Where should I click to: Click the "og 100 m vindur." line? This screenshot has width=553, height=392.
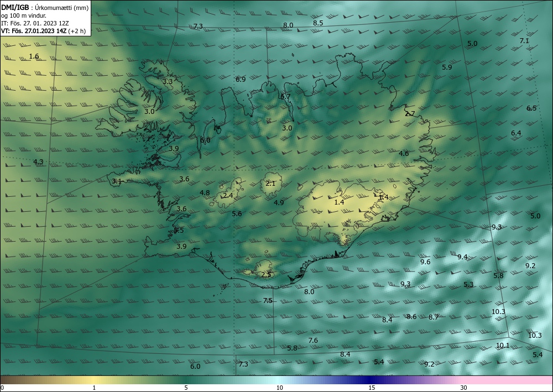[24, 15]
